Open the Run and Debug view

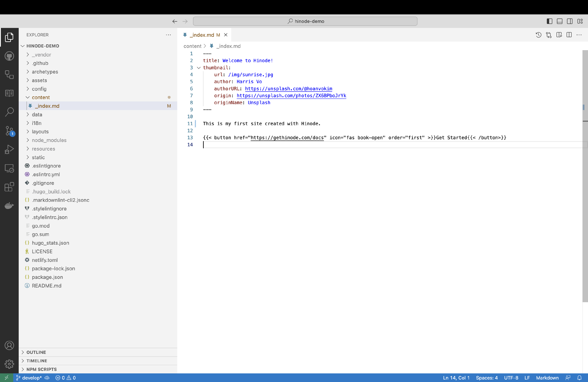(9, 150)
